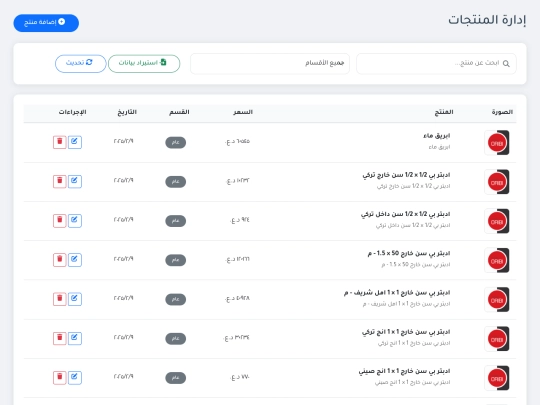The width and height of the screenshot is (540, 405).
Task: Click the الصورة column header
Action: click(x=502, y=112)
